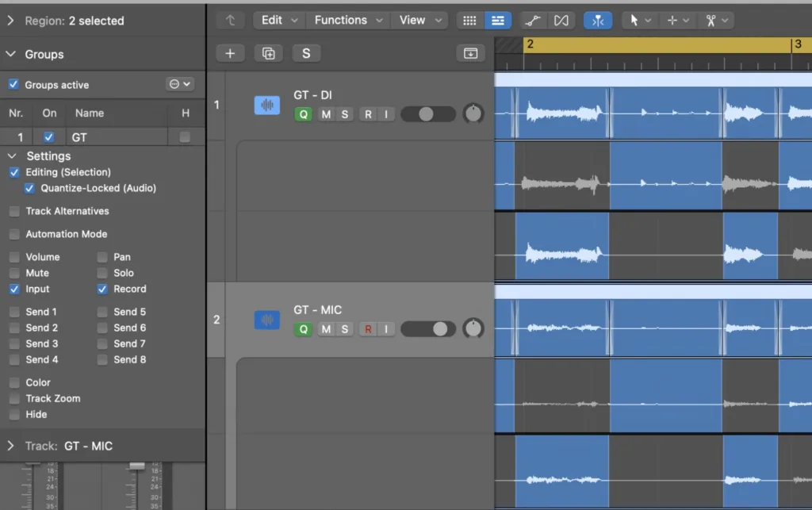Toggle the automation curve icon
This screenshot has width=812, height=510.
point(533,20)
